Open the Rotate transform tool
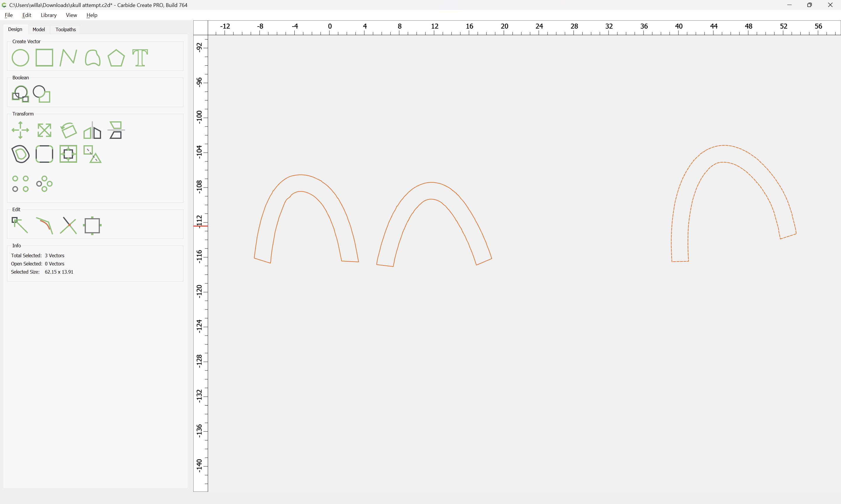This screenshot has width=841, height=504. coord(68,130)
